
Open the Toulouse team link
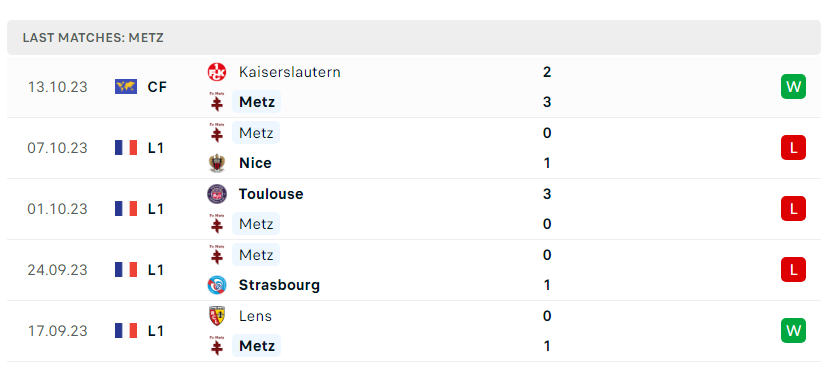coord(271,194)
